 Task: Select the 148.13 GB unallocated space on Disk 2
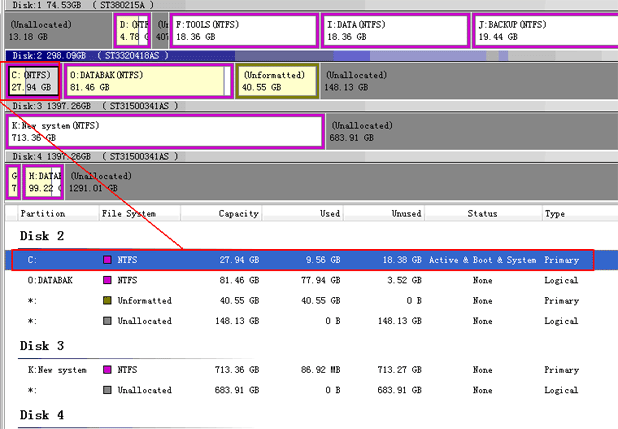tap(469, 81)
